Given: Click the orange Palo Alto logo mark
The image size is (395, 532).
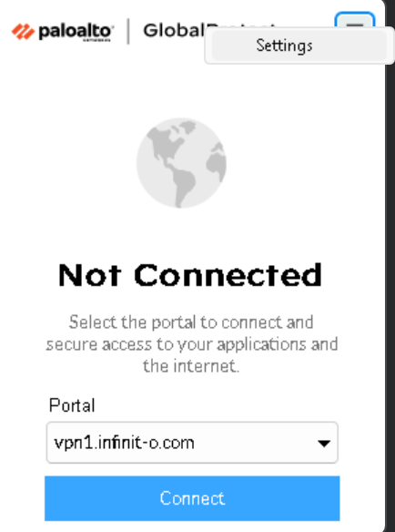Looking at the screenshot, I should pyautogui.click(x=23, y=32).
